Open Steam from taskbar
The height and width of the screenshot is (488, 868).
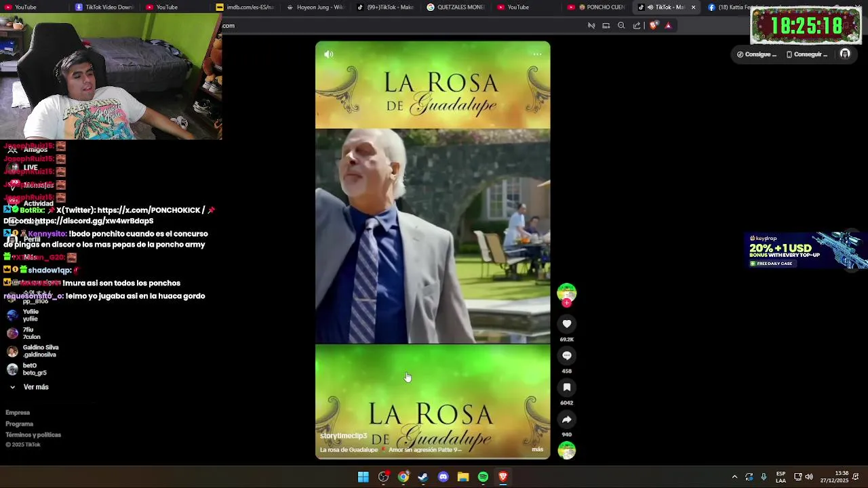pyautogui.click(x=423, y=477)
